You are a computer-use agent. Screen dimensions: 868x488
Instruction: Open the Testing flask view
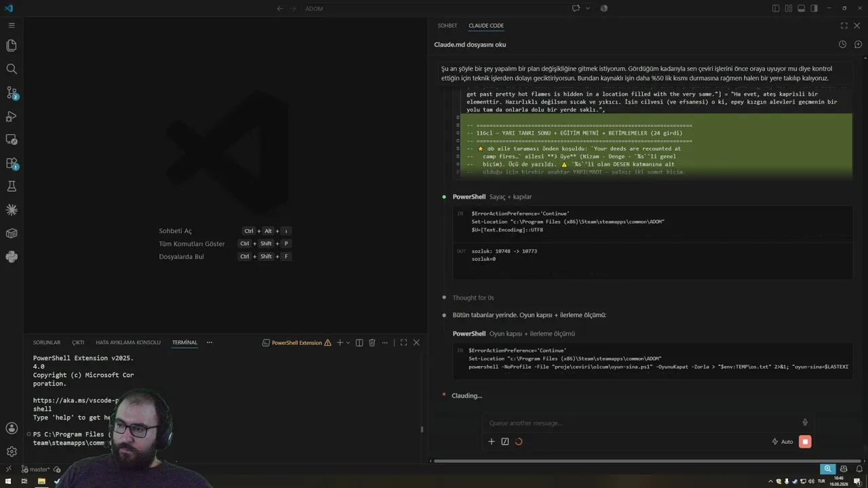tap(12, 186)
